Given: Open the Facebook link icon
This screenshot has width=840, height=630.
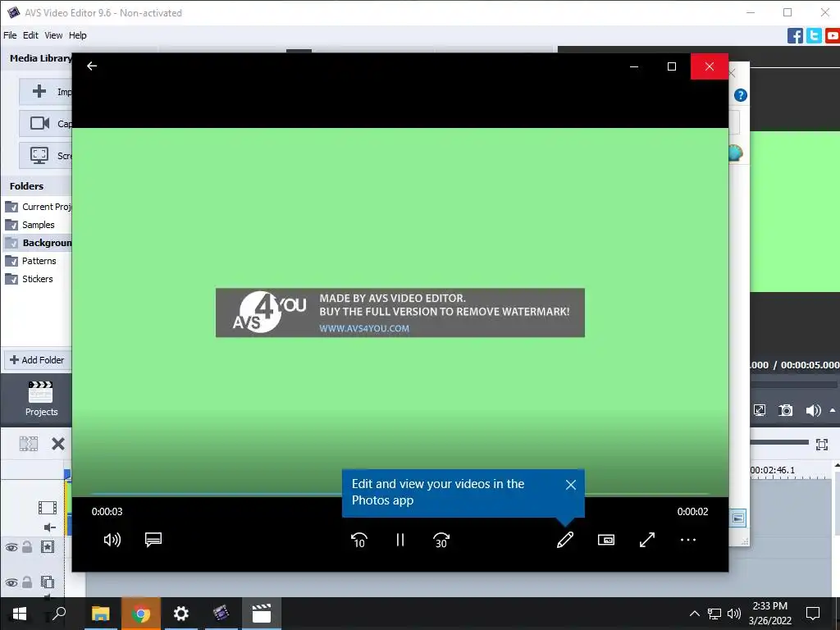Looking at the screenshot, I should (x=795, y=36).
